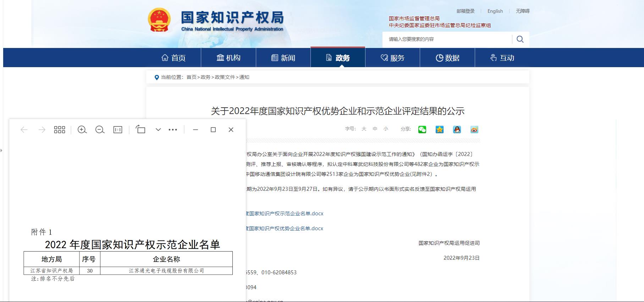Download 国家知识产权优势企业名单.docx attachment
This screenshot has width=644, height=302.
(285, 228)
